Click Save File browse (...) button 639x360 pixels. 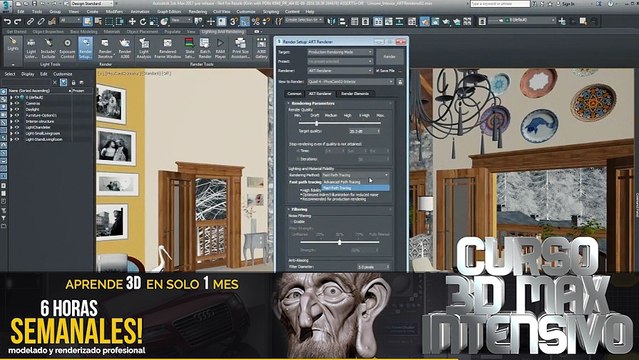tap(400, 71)
